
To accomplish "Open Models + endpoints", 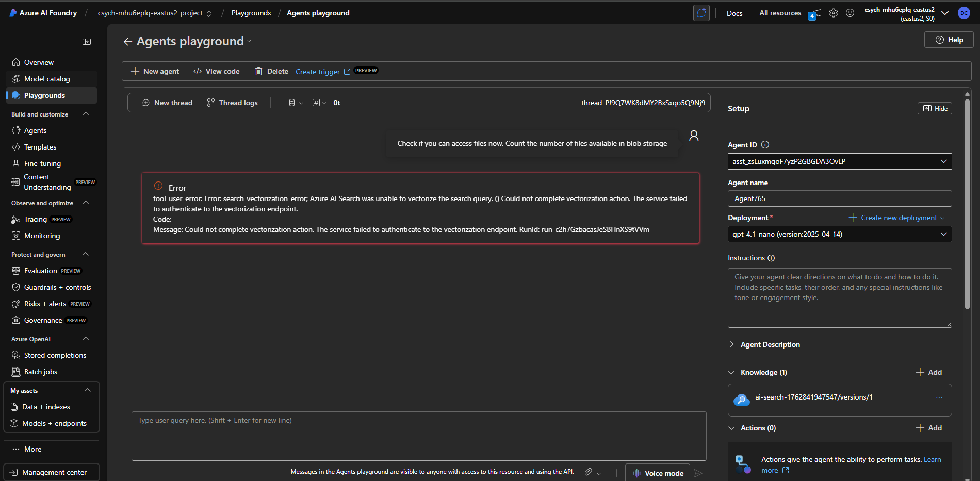I will [52, 423].
